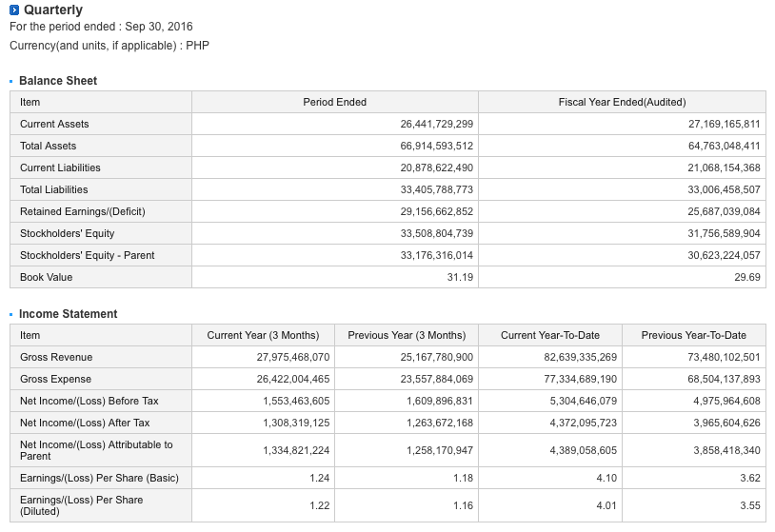Click the Fiscal Year Ended(Audited) column header

click(x=622, y=102)
